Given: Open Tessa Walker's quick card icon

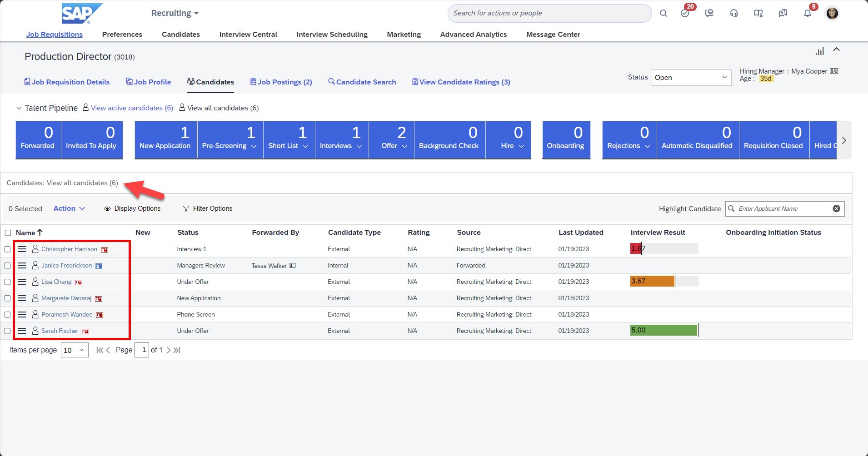Looking at the screenshot, I should [293, 265].
